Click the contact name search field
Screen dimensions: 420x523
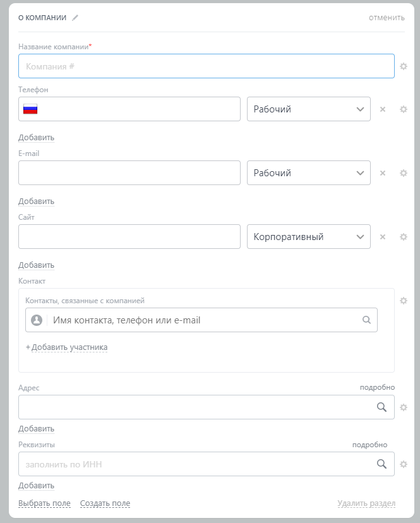(x=202, y=320)
